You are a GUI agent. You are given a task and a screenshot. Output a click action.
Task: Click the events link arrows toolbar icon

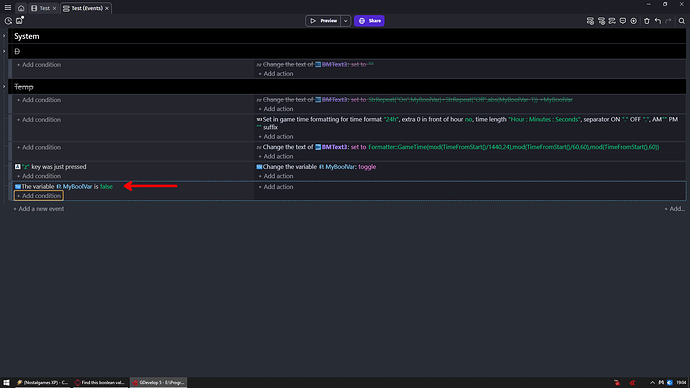(612, 21)
